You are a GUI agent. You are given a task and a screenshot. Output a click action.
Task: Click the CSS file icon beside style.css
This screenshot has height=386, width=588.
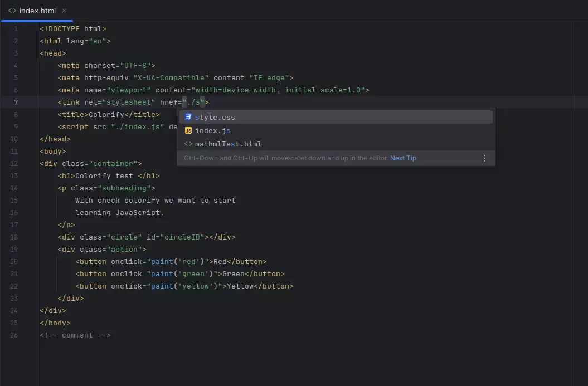point(188,118)
